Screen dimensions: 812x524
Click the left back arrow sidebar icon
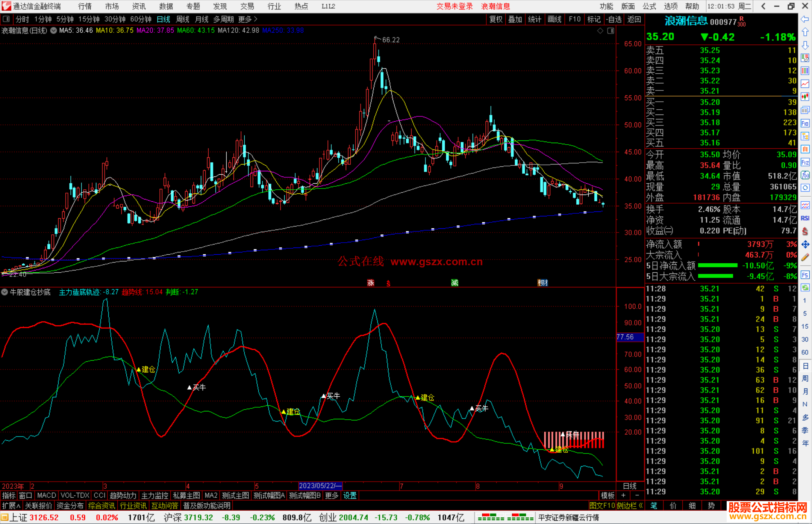click(805, 19)
